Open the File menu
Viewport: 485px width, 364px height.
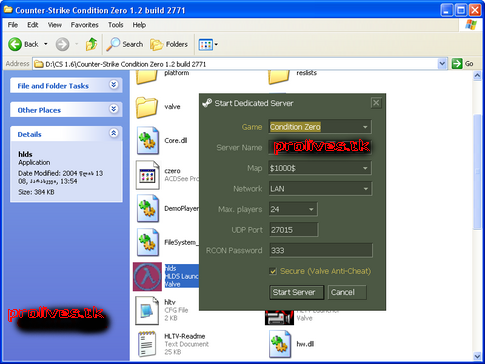coord(13,25)
